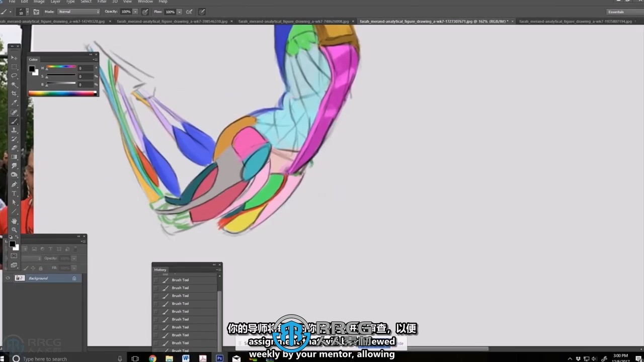
Task: Switch to the wk7-748626008.jpg document tab
Action: [x=293, y=22]
